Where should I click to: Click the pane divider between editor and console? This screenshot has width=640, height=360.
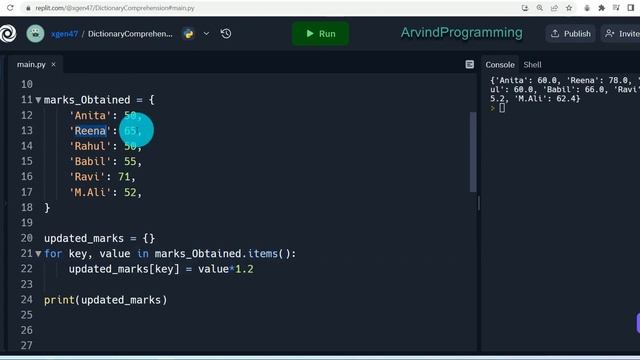coord(479,203)
